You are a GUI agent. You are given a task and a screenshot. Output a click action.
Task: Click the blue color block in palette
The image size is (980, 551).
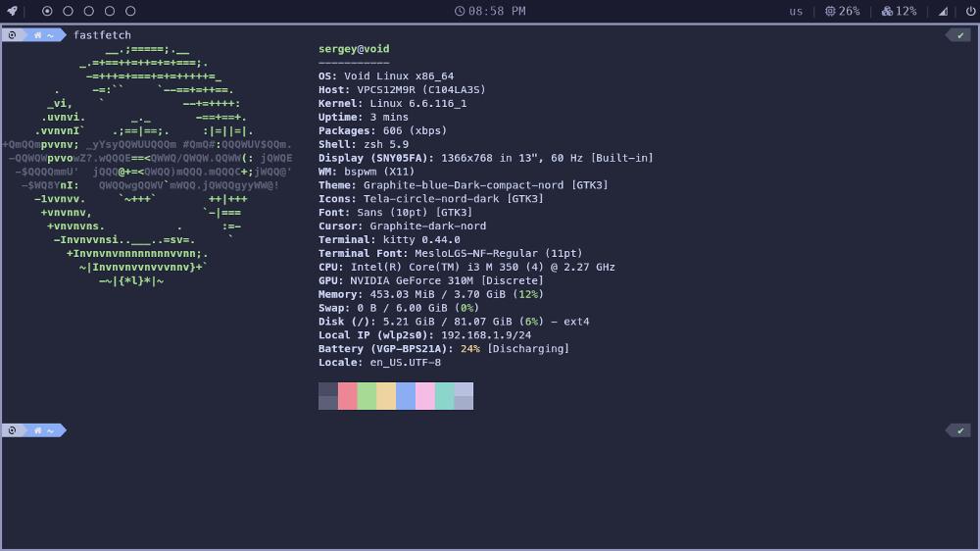point(405,396)
